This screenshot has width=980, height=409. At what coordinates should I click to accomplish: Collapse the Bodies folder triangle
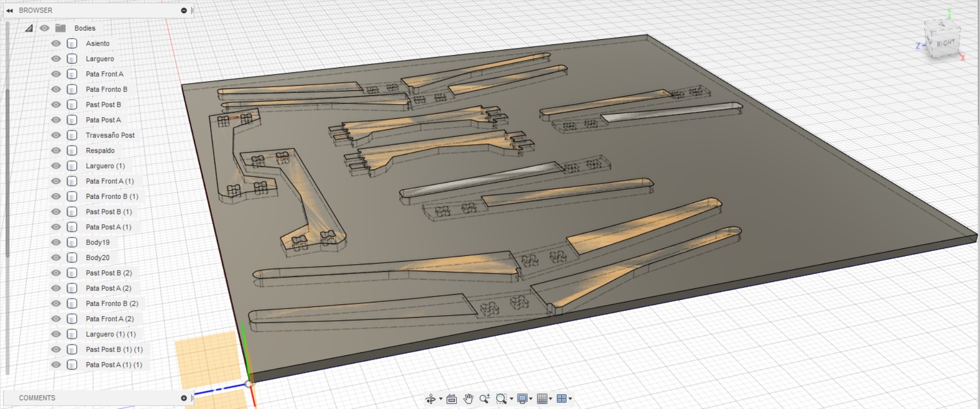point(29,28)
